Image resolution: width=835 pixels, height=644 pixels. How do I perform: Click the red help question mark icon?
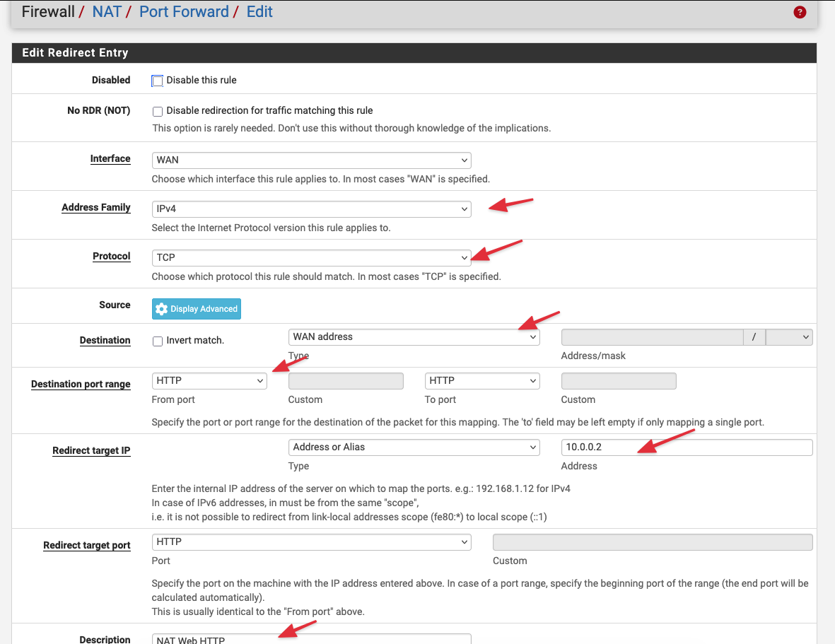pos(800,12)
